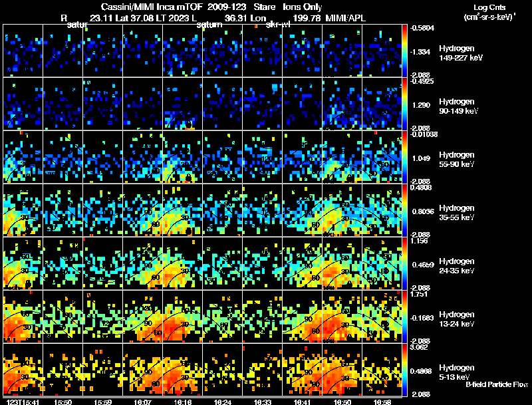
Task: Click the Log Cnts heading
Action: coord(489,7)
